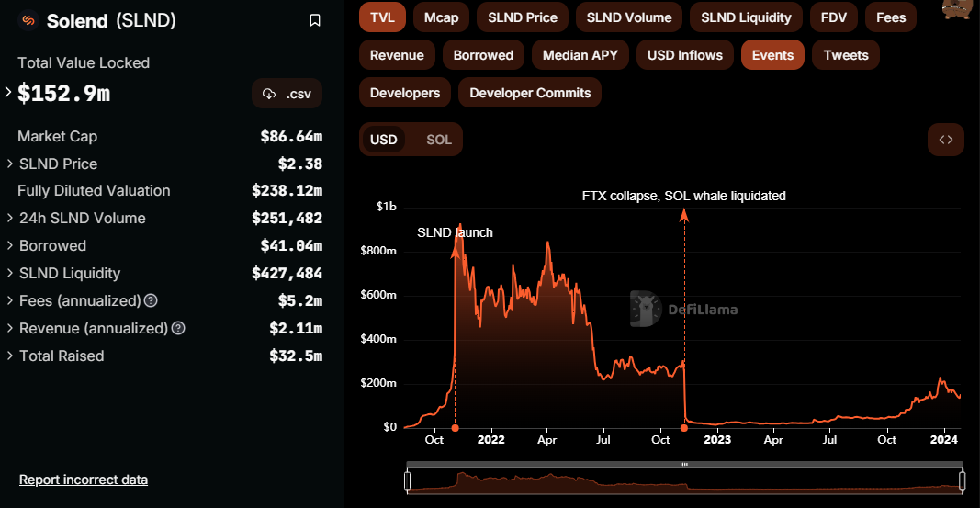Switch chart denomination to SOL

439,140
